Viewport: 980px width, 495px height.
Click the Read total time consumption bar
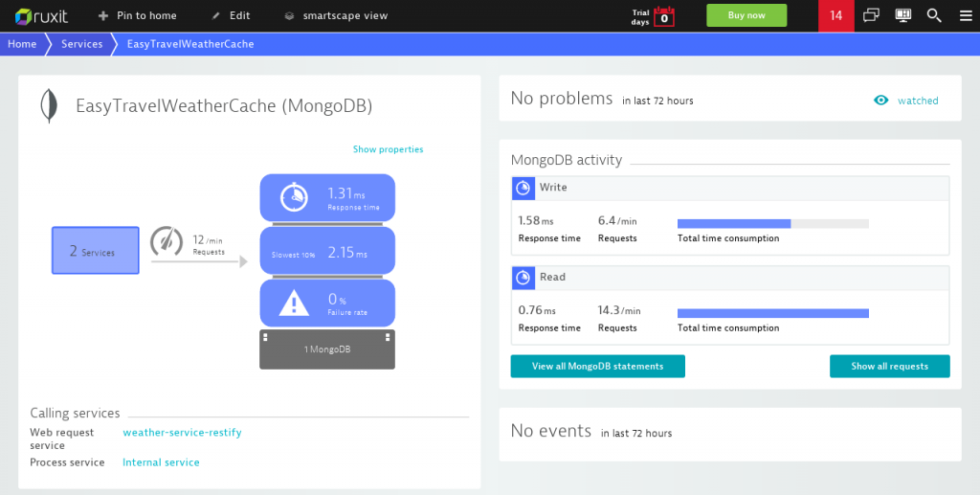(773, 313)
